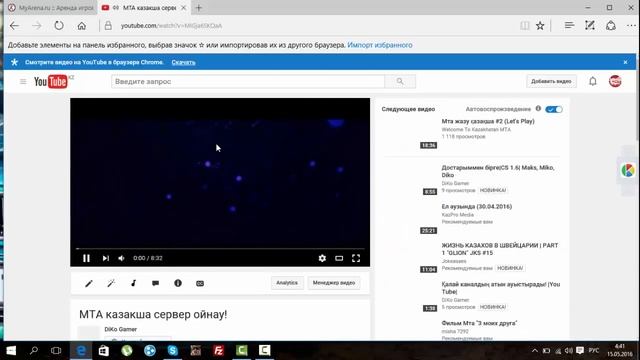Open the audio music note icon
Image resolution: width=640 pixels, height=360 pixels.
133,283
